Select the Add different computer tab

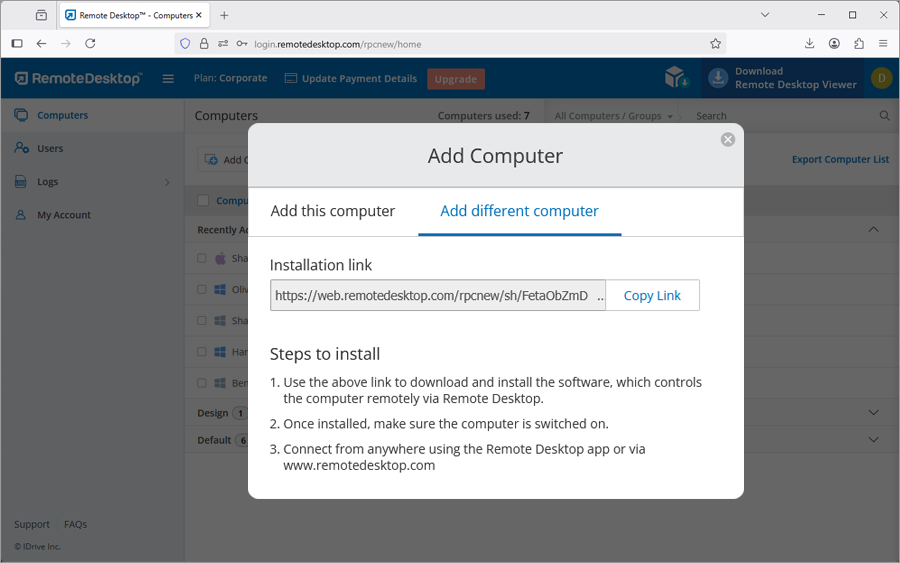point(519,211)
